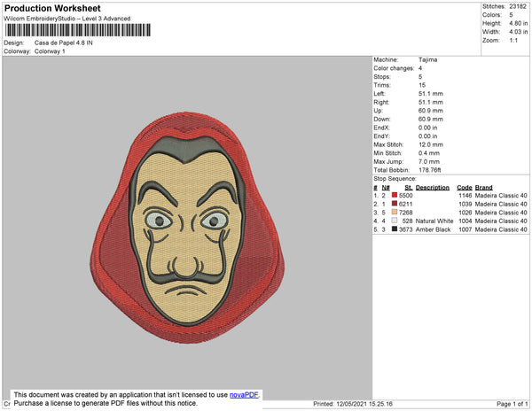The height and width of the screenshot is (411, 532).
Task: Click thread code '1026' in the table
Action: click(465, 213)
